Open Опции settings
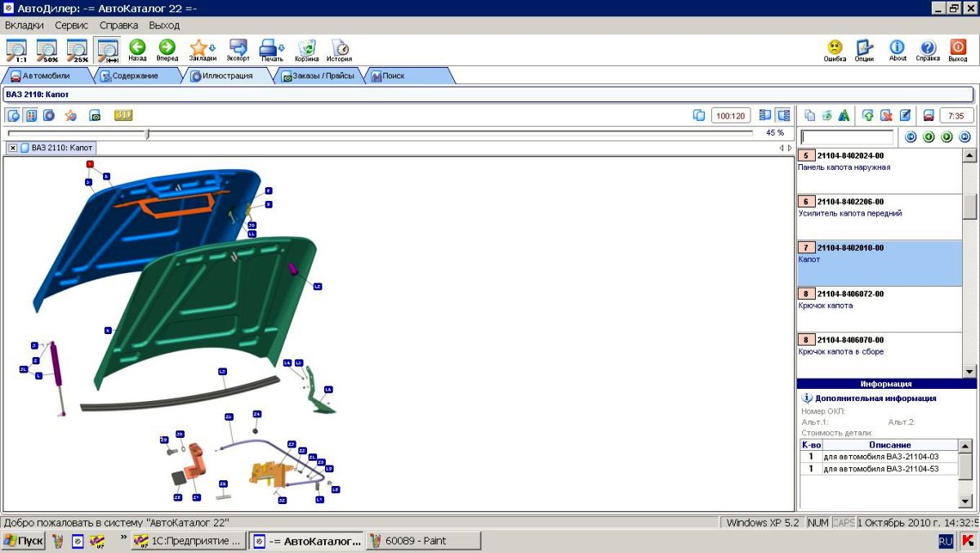 coord(865,50)
